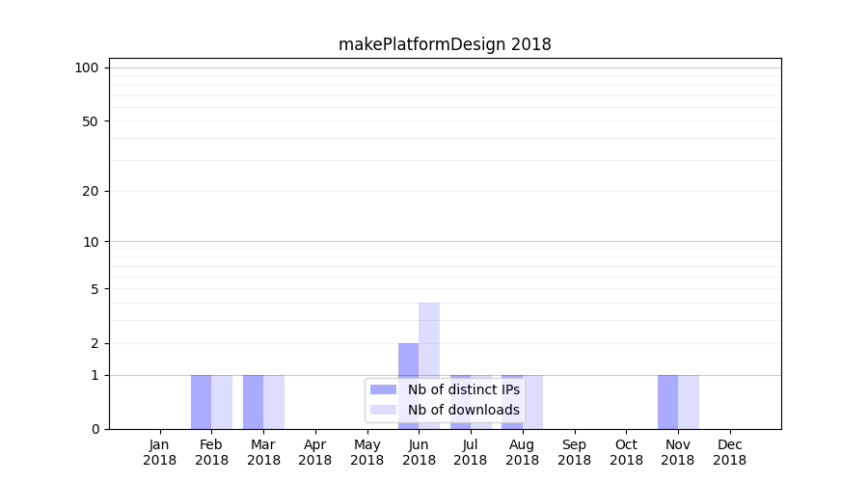
Task: Click the light 'Nb of downloads' legend swatch
Action: [383, 410]
